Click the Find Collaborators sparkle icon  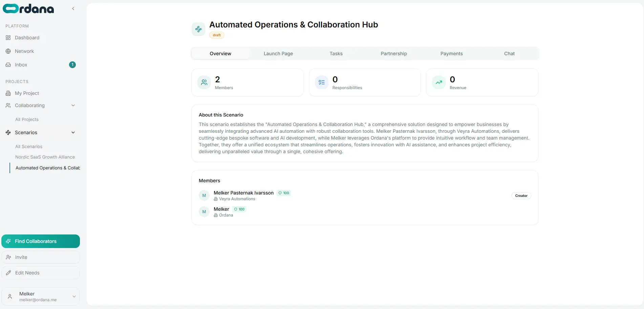click(8, 241)
